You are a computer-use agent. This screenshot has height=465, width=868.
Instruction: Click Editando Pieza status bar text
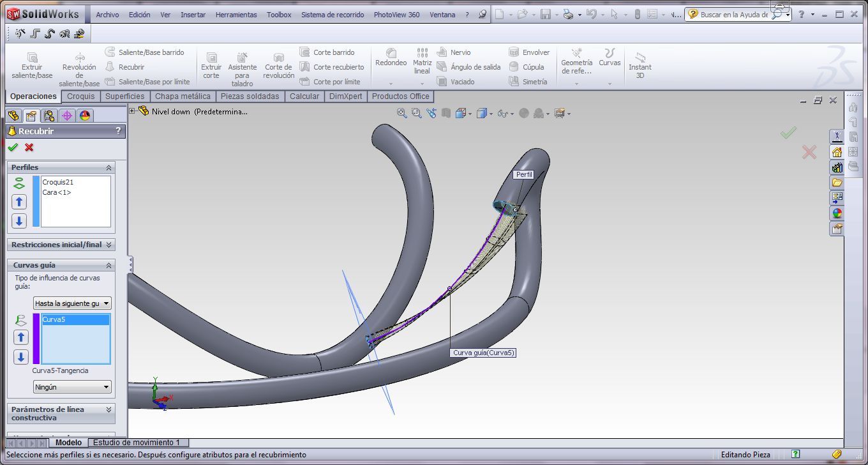coord(745,455)
